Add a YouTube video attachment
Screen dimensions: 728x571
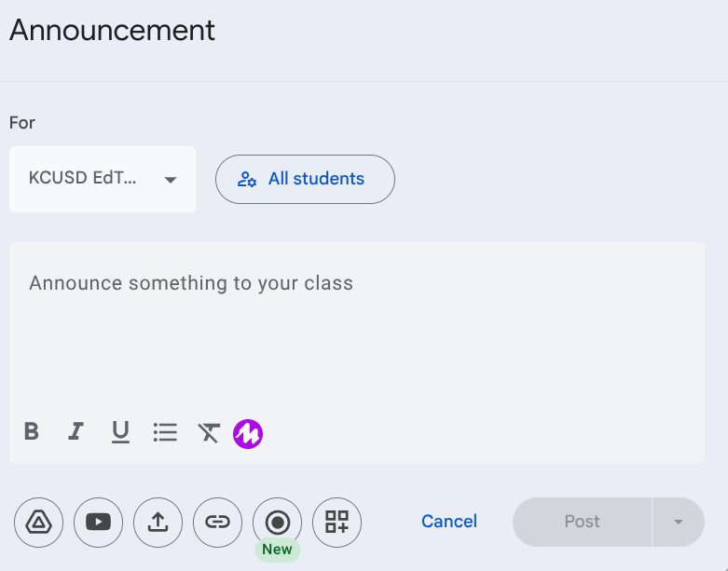pos(98,522)
